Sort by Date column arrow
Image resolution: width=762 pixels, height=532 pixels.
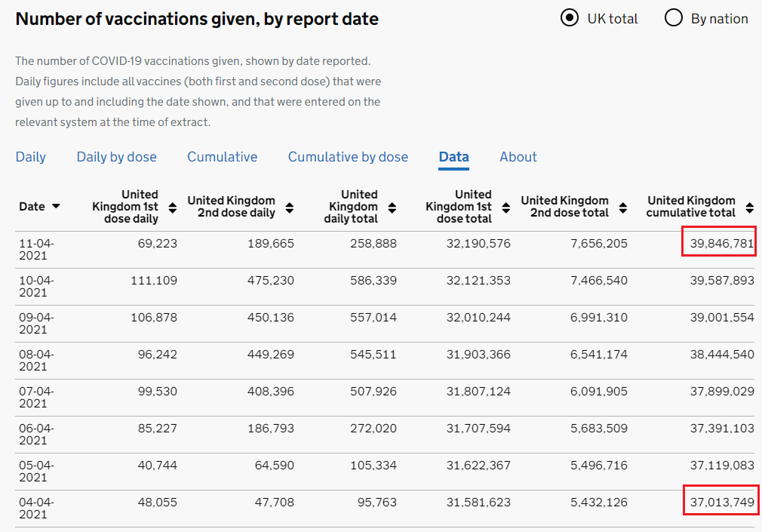[x=56, y=207]
